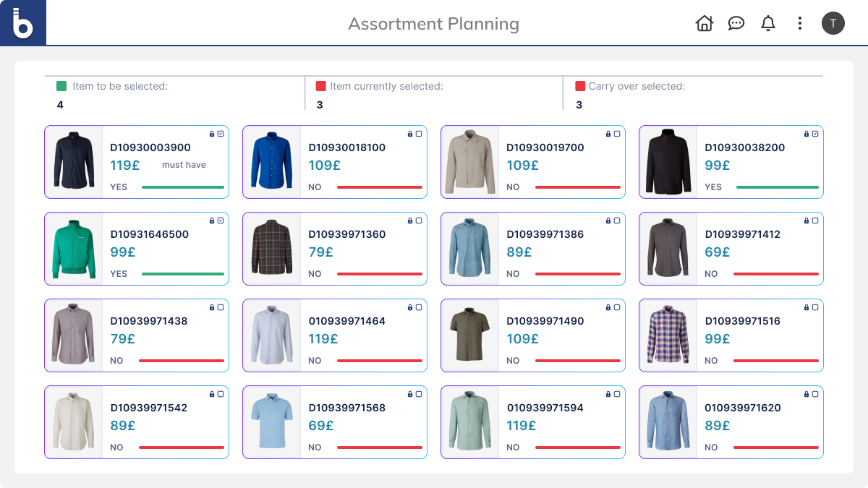
Task: Uncheck the checkbox for item D10931646500
Action: 221,221
